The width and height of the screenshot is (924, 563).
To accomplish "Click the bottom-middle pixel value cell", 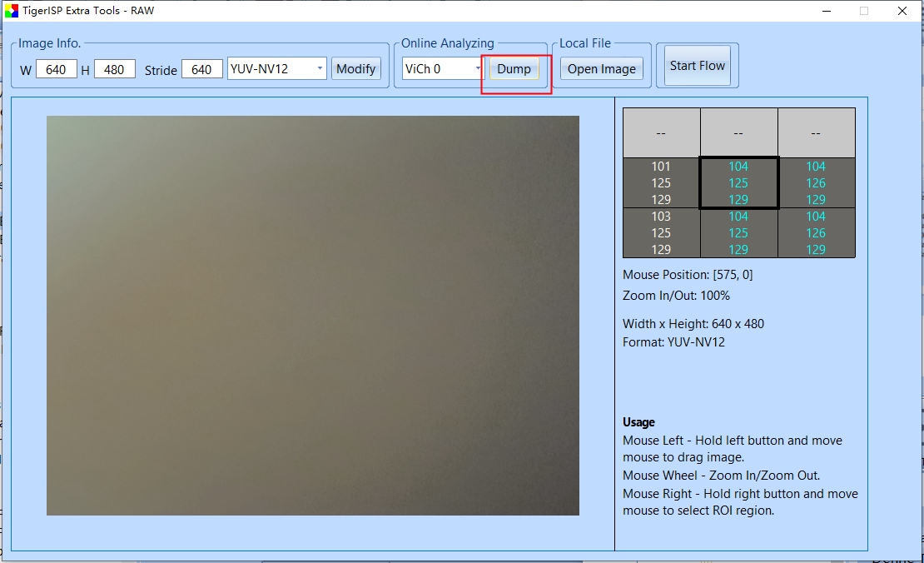I will [738, 232].
